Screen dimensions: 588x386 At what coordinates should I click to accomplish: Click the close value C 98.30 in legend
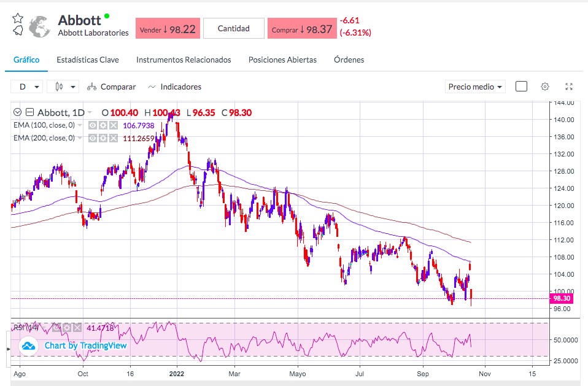237,113
